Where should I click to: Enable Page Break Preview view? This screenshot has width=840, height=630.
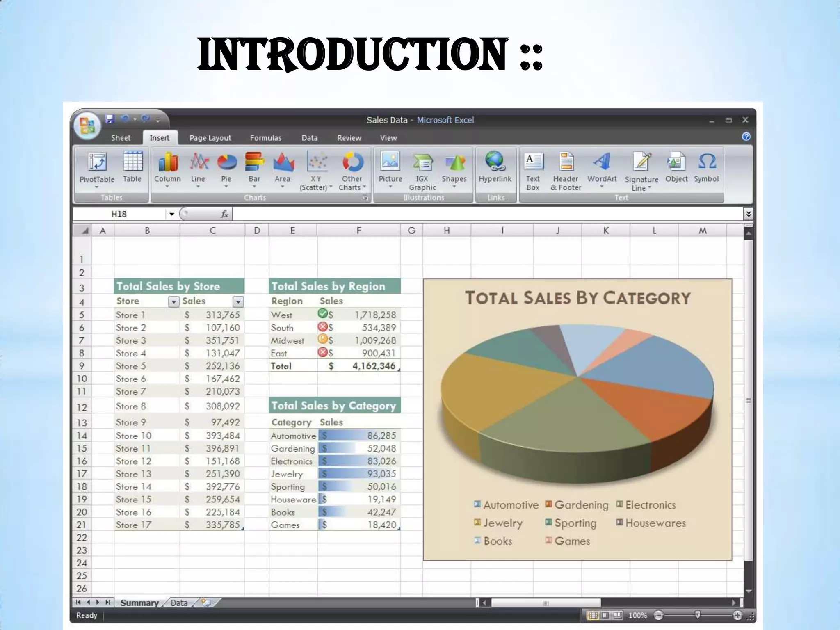point(618,615)
